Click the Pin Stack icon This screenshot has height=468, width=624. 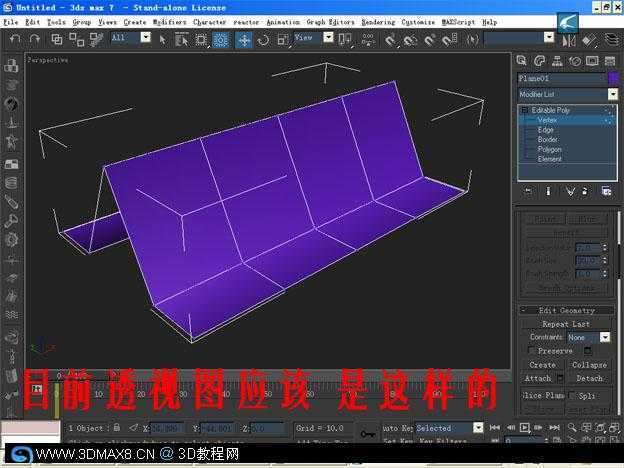coord(528,192)
